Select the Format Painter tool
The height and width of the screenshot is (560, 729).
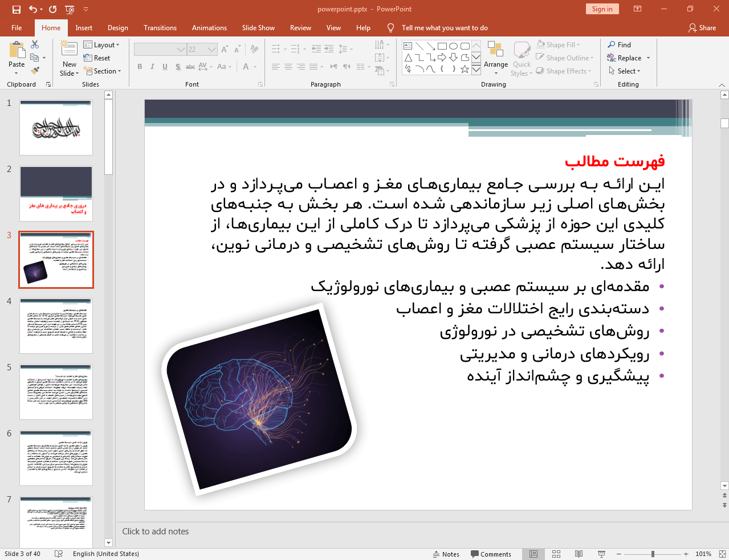tap(35, 70)
